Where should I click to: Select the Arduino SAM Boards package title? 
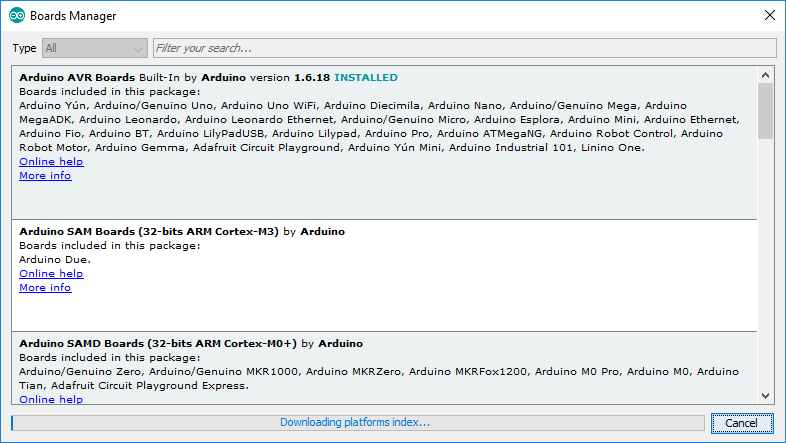click(x=149, y=232)
